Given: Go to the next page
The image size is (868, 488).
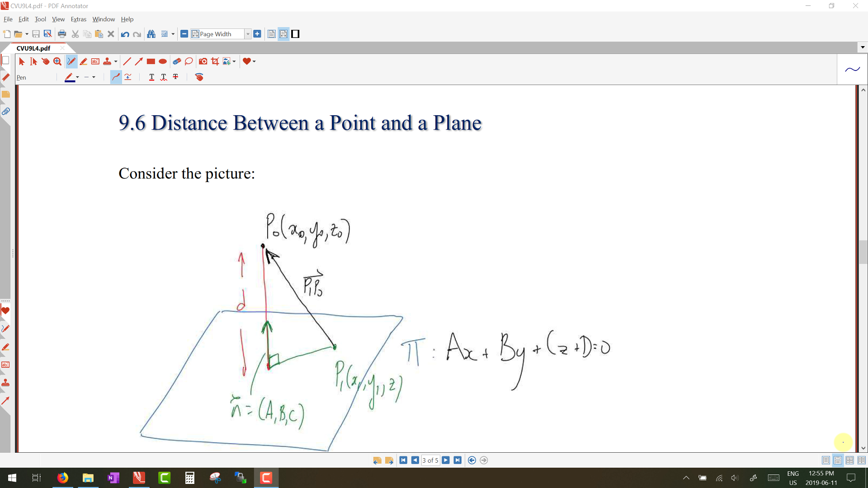Looking at the screenshot, I should tap(446, 460).
